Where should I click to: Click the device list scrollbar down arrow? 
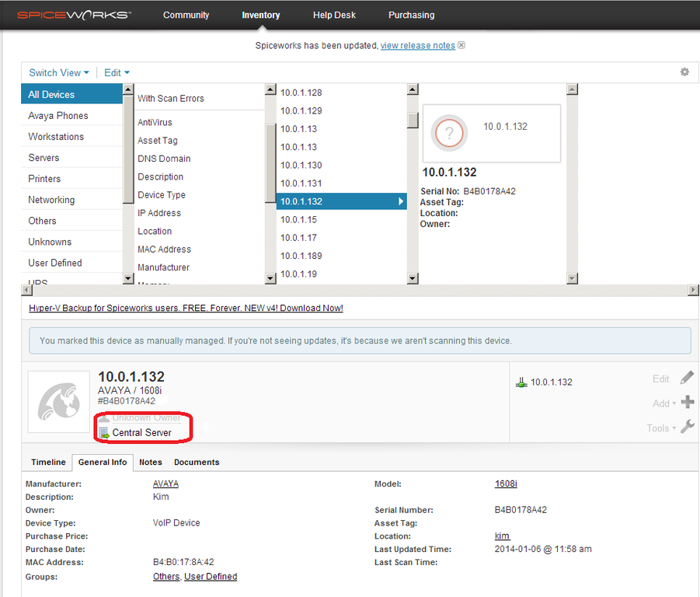[x=413, y=276]
